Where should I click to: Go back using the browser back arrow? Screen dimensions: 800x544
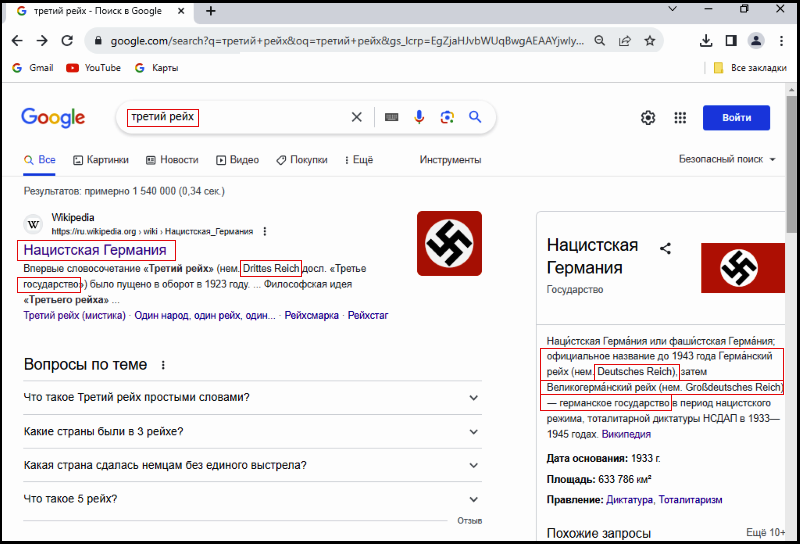pos(17,41)
